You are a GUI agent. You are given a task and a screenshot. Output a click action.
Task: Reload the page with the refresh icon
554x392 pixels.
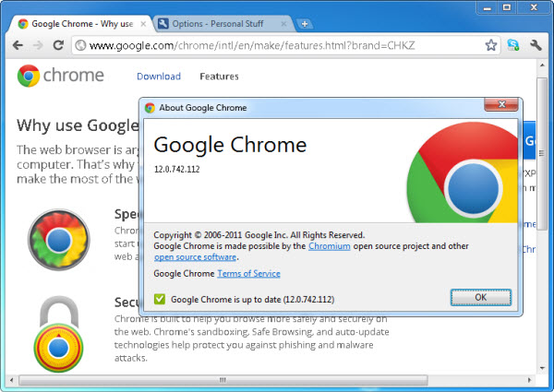coord(60,44)
